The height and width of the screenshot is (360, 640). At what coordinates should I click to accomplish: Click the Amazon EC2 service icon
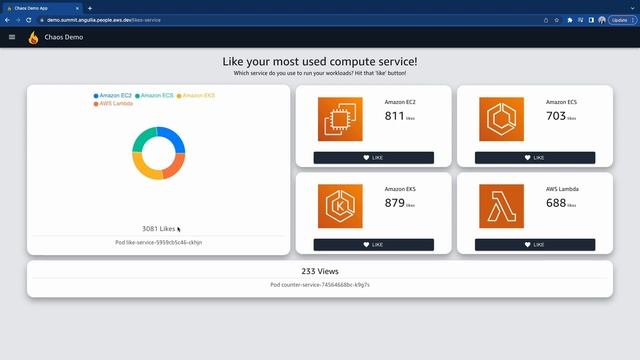340,119
